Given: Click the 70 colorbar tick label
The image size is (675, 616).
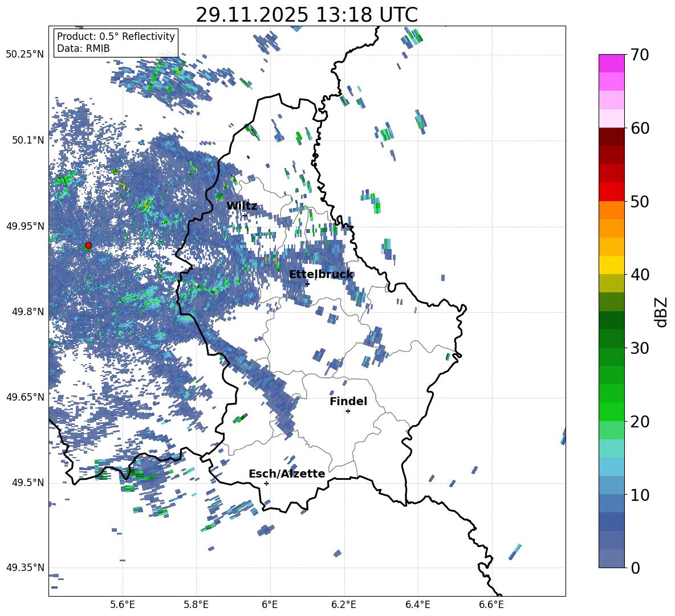Looking at the screenshot, I should tap(640, 55).
